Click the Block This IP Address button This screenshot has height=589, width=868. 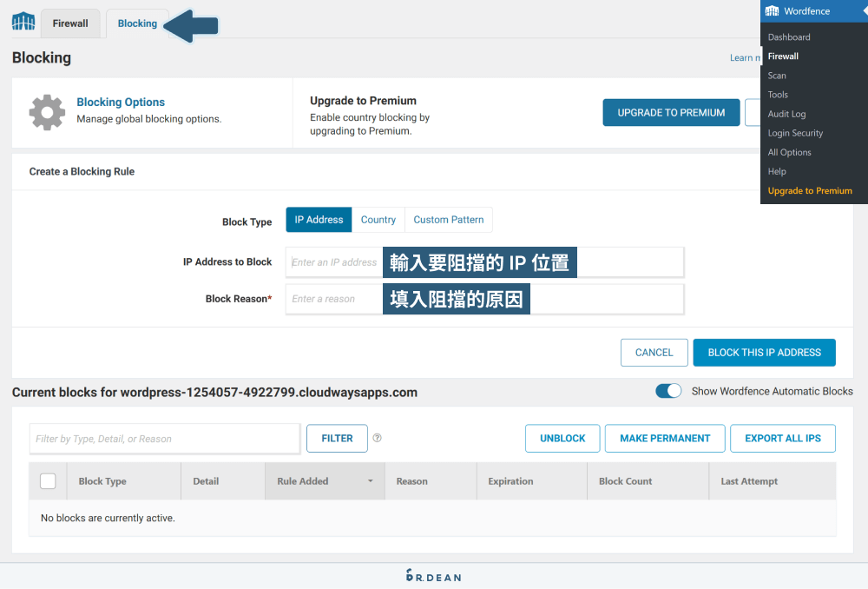(764, 352)
